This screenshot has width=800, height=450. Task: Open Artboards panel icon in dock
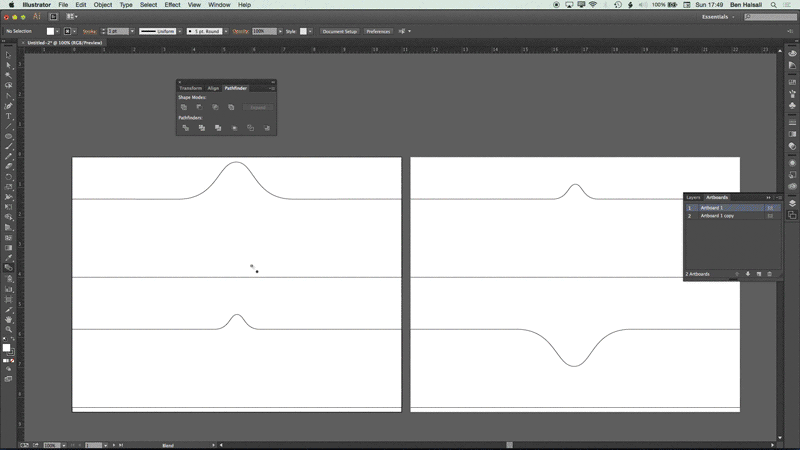[x=792, y=215]
